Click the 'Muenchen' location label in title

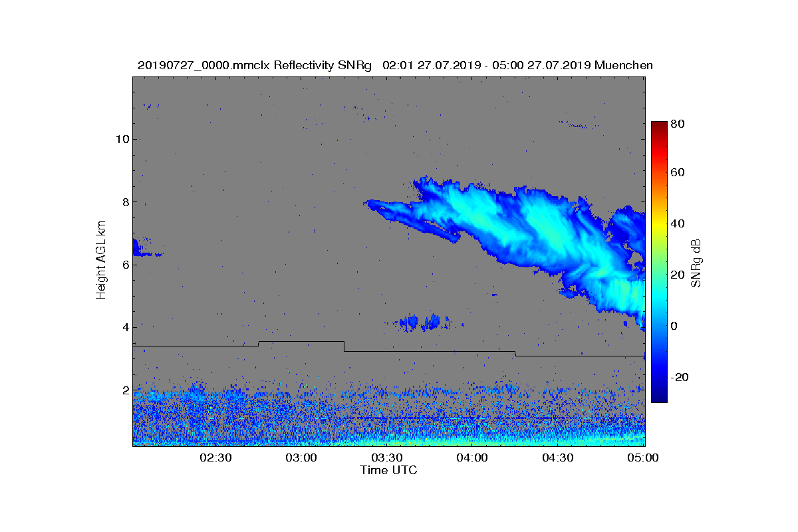(x=624, y=65)
